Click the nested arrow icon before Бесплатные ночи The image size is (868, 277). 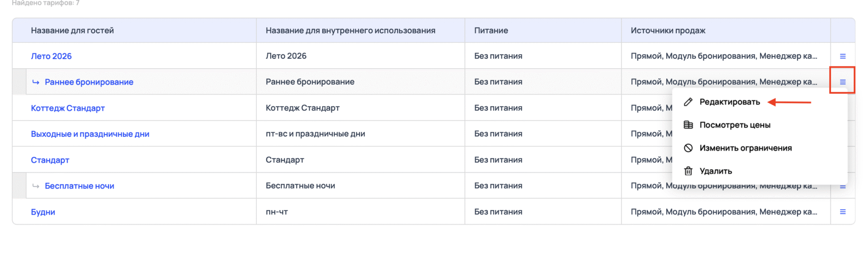[x=36, y=186]
